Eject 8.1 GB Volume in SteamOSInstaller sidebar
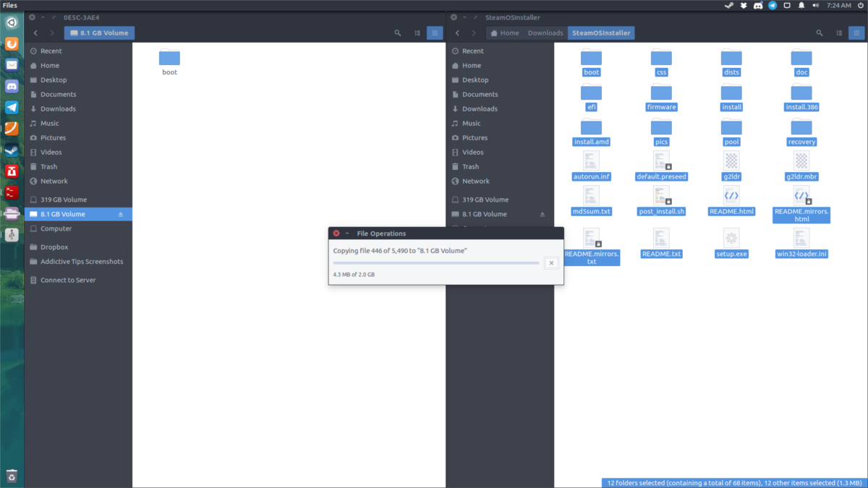868x488 pixels. point(542,214)
